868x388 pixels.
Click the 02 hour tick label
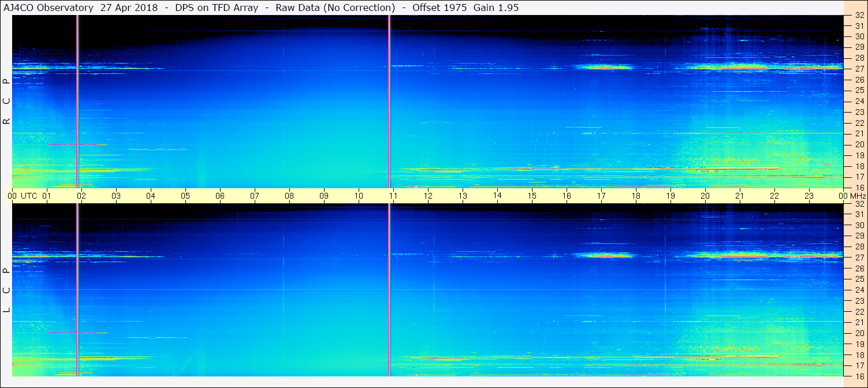point(81,196)
